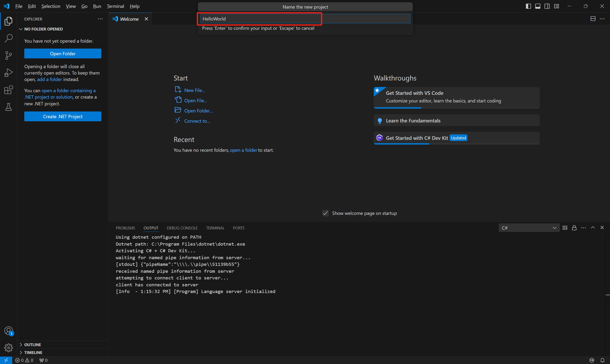This screenshot has height=364, width=610.
Task: Open the customize layout icon
Action: [557, 6]
